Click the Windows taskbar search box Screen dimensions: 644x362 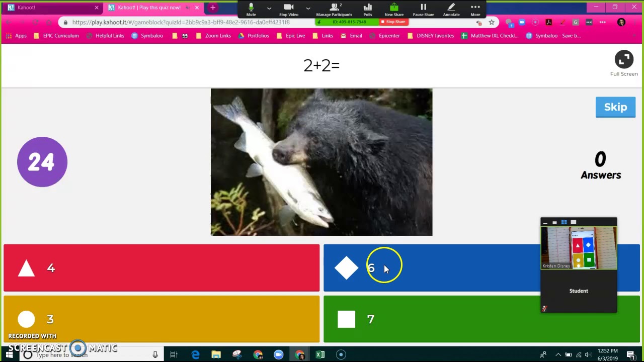click(x=91, y=355)
